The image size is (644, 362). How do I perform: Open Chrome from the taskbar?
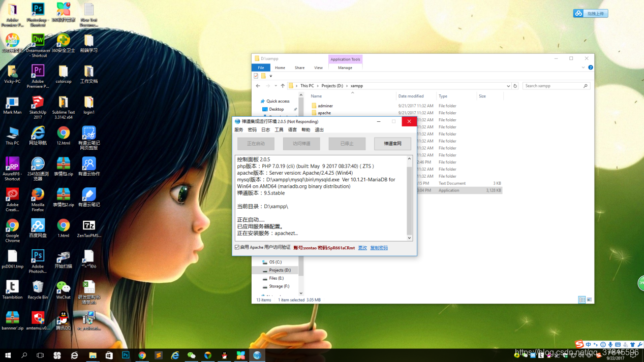[142, 355]
